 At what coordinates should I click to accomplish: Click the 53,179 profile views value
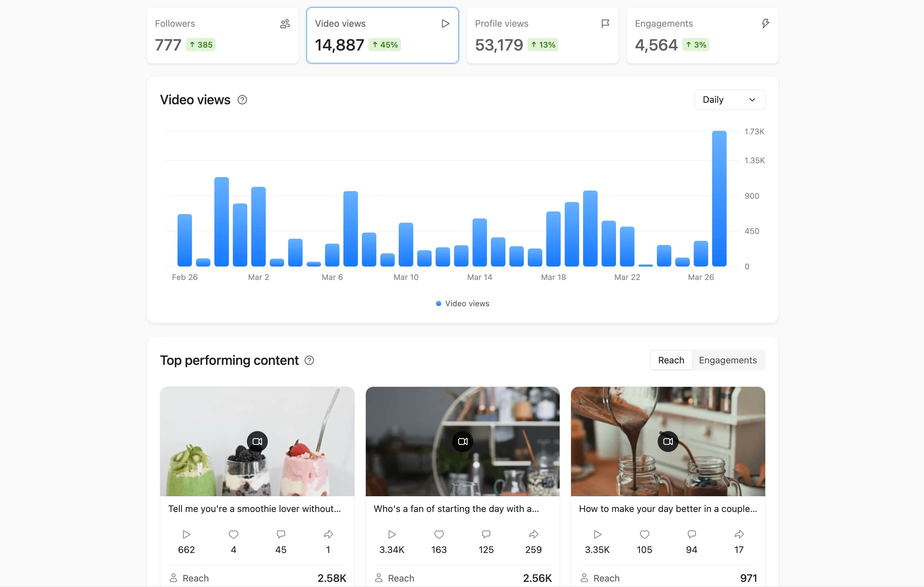[x=499, y=45]
